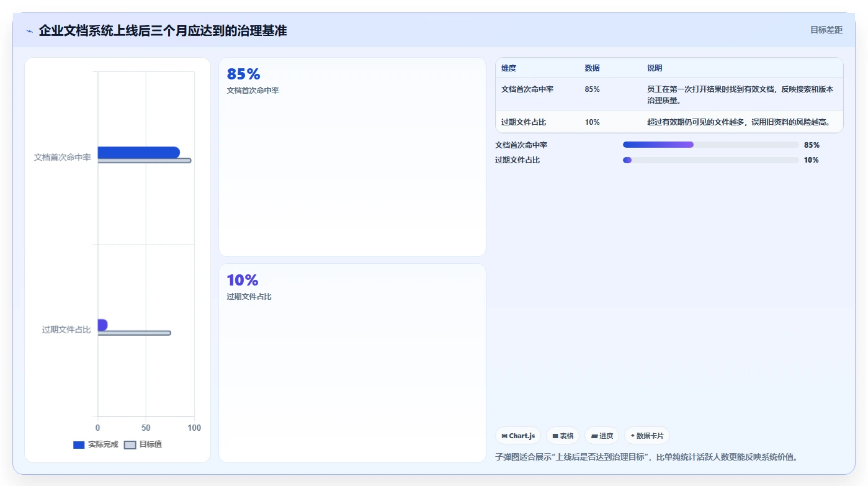This screenshot has width=868, height=486.
Task: Click the icon in 进度 chip
Action: tap(594, 436)
